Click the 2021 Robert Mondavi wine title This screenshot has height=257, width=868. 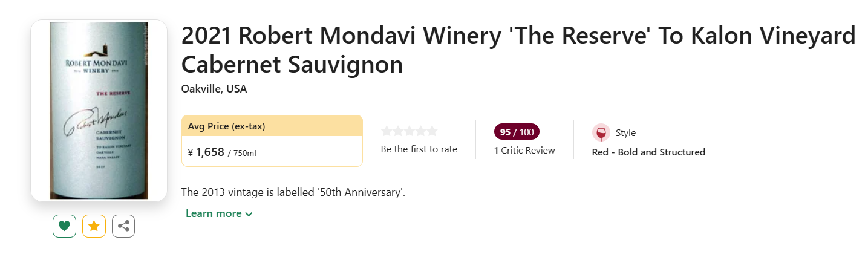[x=518, y=50]
